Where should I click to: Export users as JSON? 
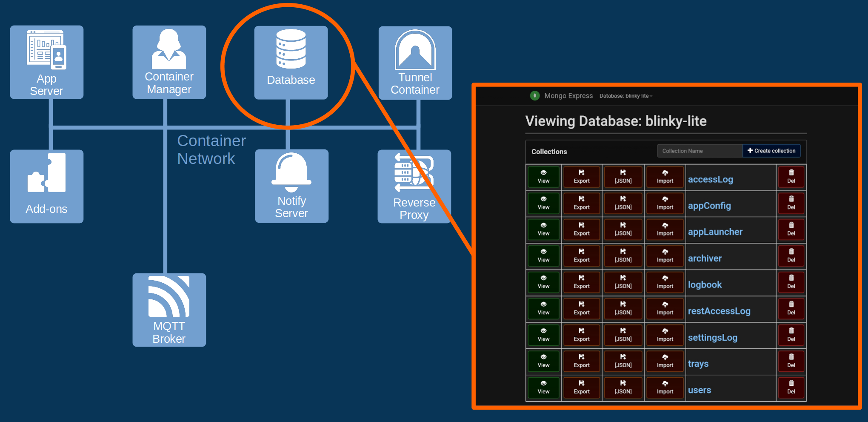pyautogui.click(x=623, y=388)
